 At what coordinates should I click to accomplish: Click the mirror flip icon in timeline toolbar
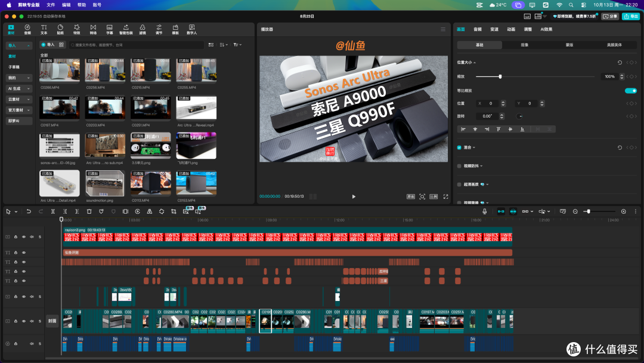click(150, 211)
